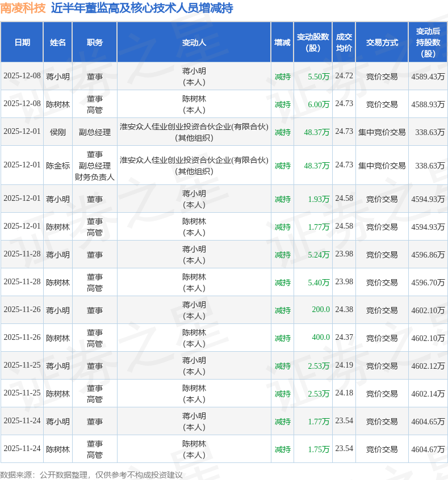
Task: Select the 增减 column header
Action: (x=282, y=43)
